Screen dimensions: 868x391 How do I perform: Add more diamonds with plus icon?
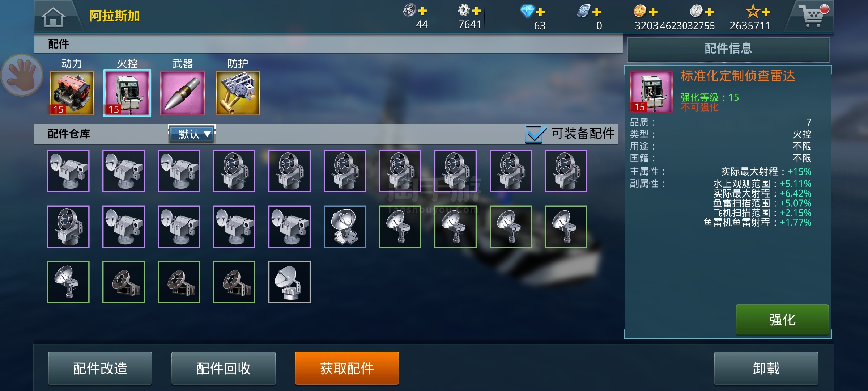click(541, 12)
